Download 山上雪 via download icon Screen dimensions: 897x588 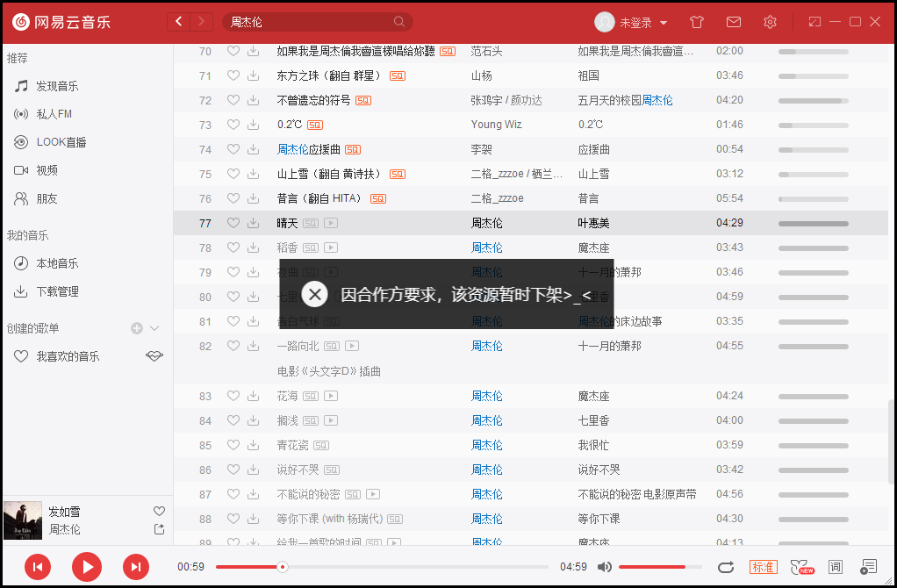coord(253,174)
